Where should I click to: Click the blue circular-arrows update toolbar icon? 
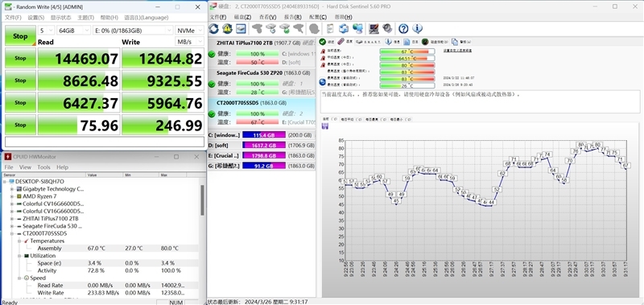[344, 28]
